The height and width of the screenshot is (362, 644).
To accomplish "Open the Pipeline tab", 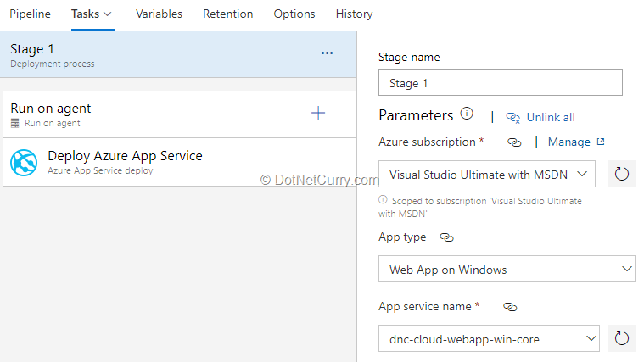I will (30, 14).
